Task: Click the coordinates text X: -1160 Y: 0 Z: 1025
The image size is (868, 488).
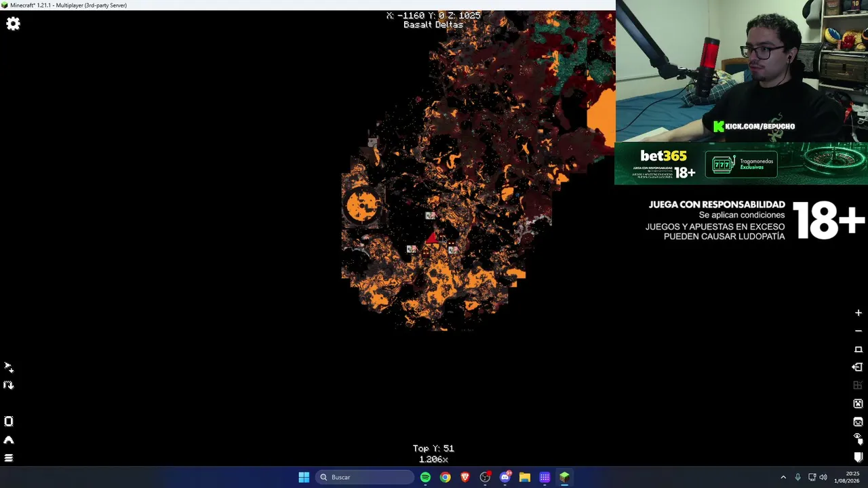Action: (433, 16)
